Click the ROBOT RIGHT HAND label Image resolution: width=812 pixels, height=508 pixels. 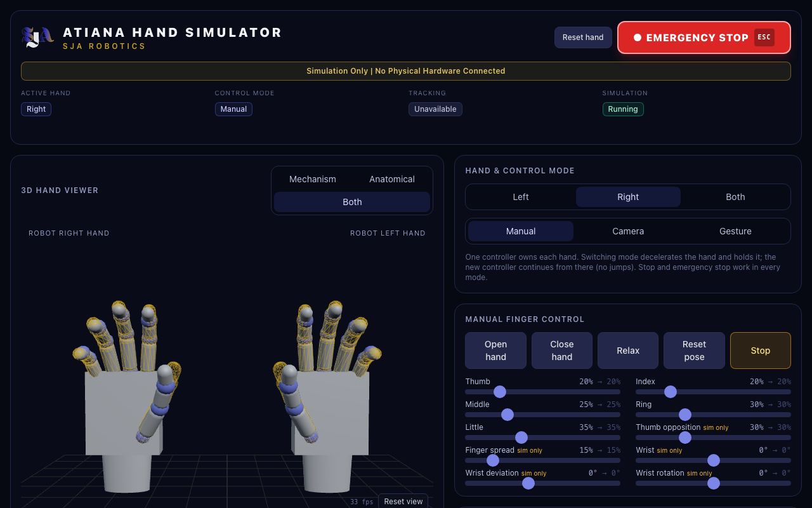pyautogui.click(x=69, y=233)
